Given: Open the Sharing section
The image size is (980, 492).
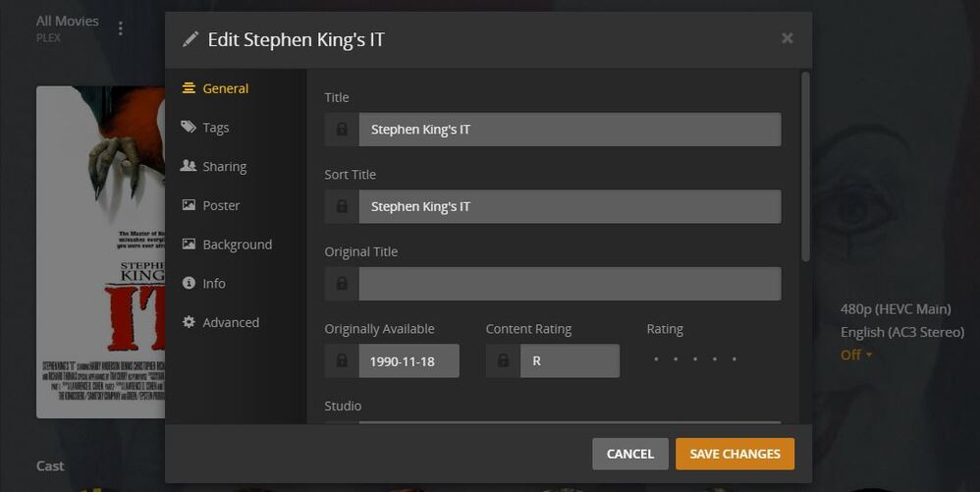Looking at the screenshot, I should point(214,166).
